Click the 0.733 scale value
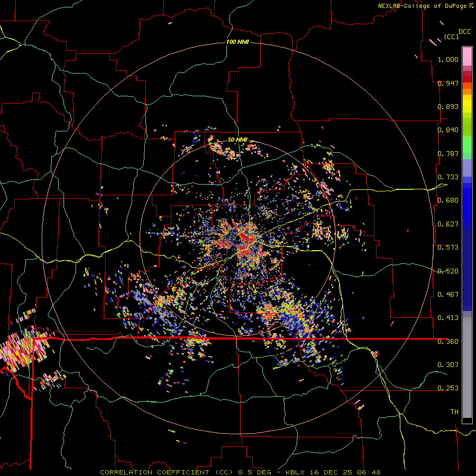The height and width of the screenshot is (476, 476). pyautogui.click(x=448, y=177)
